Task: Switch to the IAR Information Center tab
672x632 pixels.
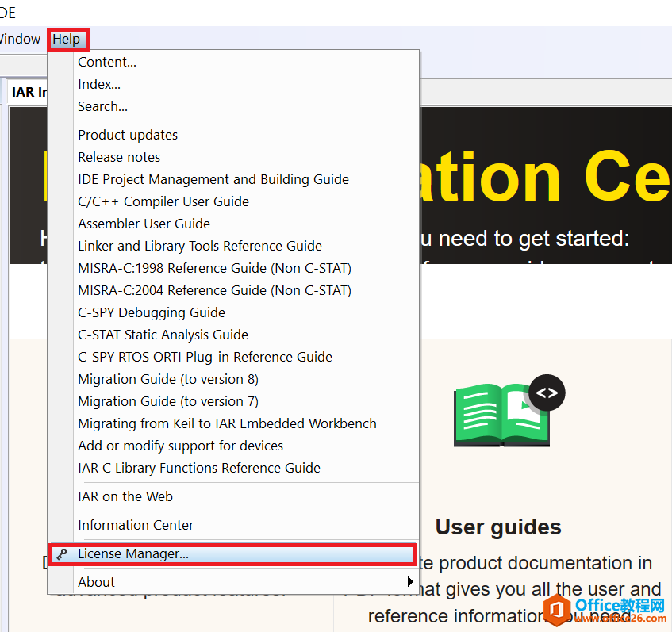Action: [29, 92]
